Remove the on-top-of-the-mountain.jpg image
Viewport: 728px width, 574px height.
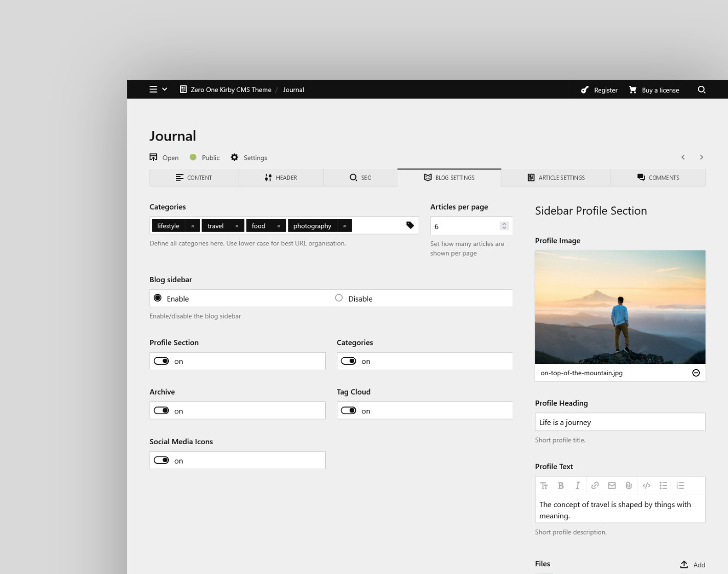(696, 373)
